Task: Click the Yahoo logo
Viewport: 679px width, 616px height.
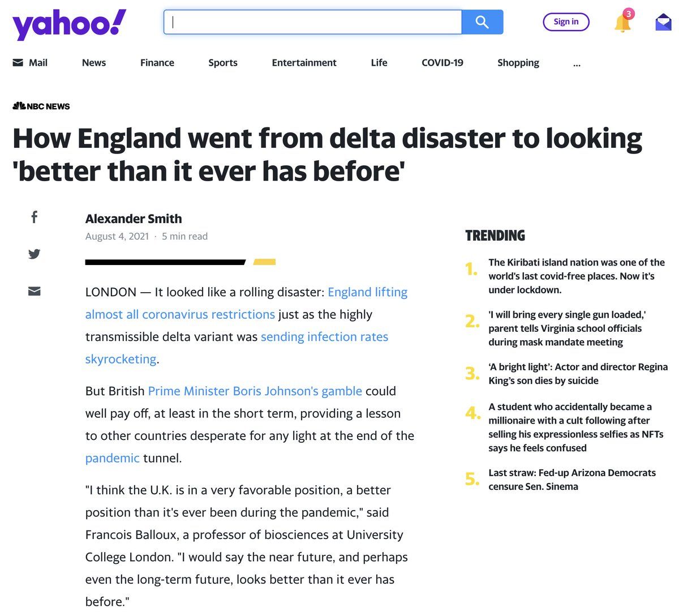Action: [x=69, y=25]
